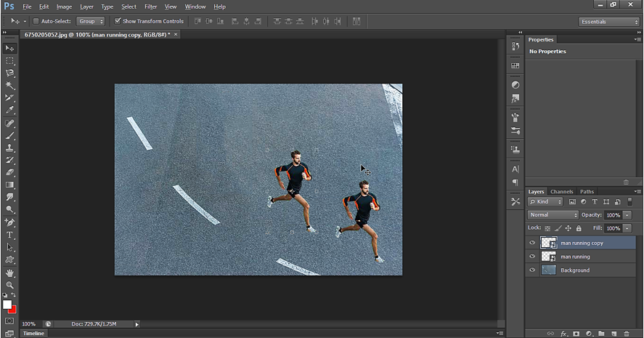This screenshot has height=338, width=644.
Task: Hide the man running copy layer
Action: pos(532,243)
